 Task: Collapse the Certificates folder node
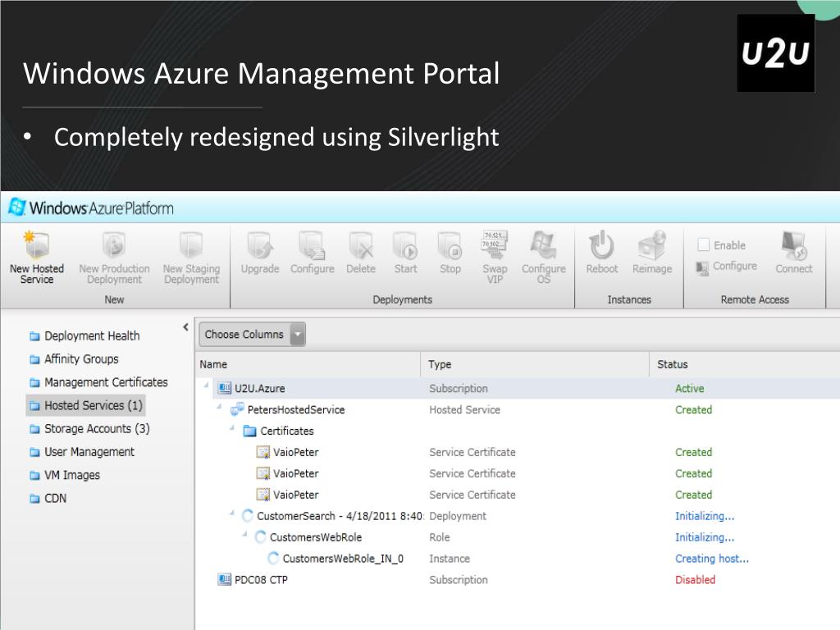[232, 428]
